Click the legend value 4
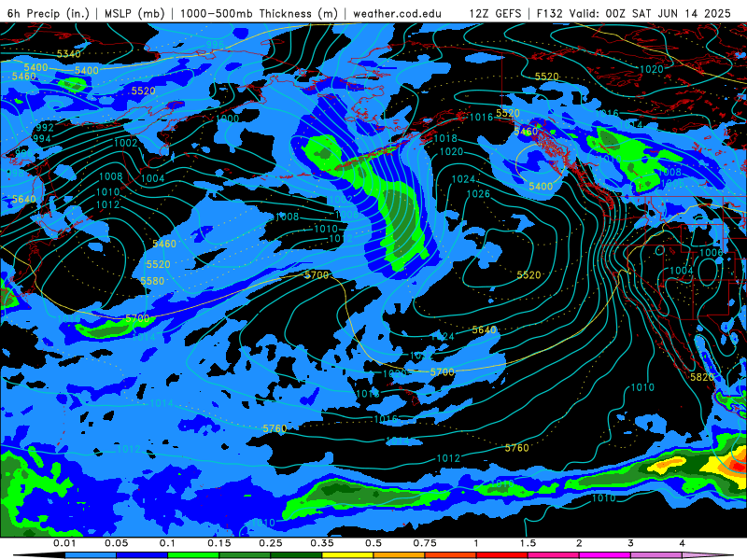Viewport: 747px width, 560px height. pos(683,543)
